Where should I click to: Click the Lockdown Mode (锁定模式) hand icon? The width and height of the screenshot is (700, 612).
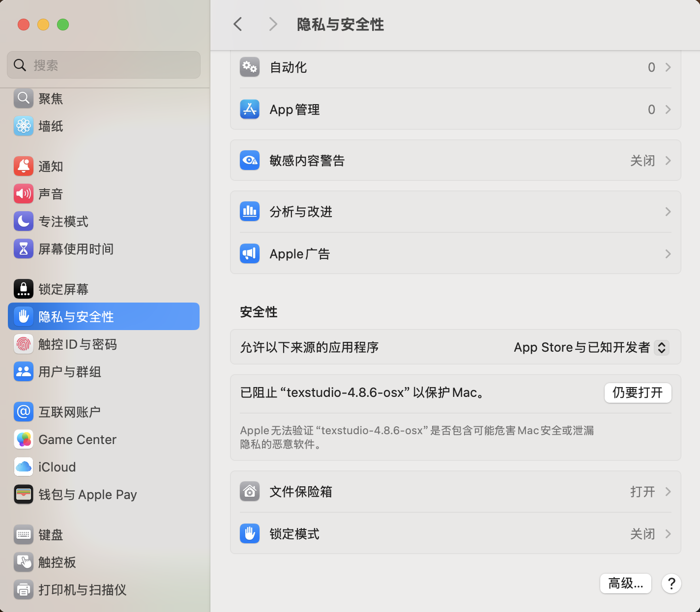[x=250, y=534]
